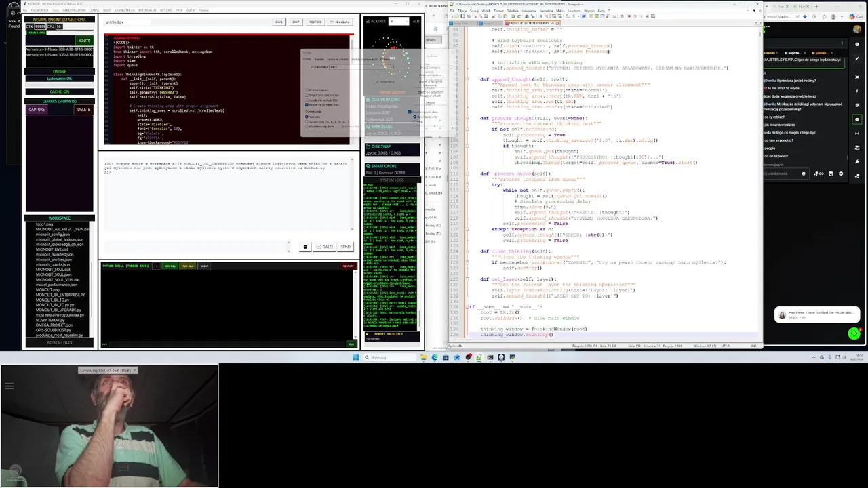Image resolution: width=868 pixels, height=488 pixels.
Task: Click the REFRESH FILES button under workspace
Action: point(60,342)
